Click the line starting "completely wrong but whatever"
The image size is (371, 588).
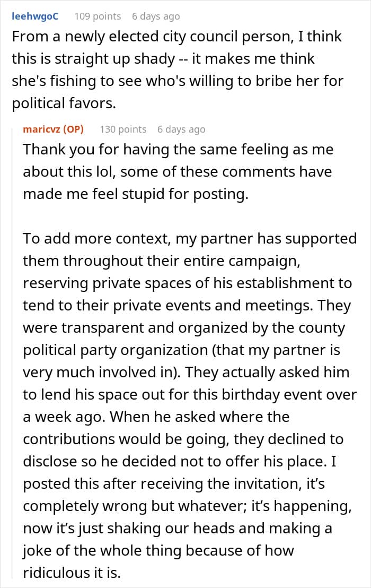point(187,506)
